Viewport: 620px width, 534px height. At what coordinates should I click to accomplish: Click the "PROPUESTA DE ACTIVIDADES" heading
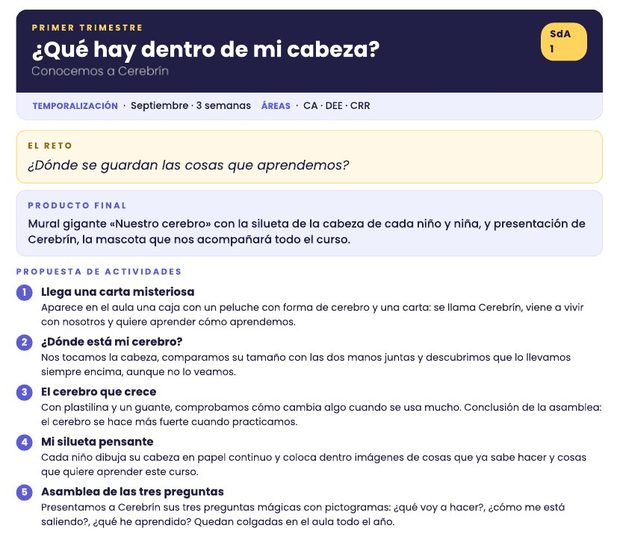pos(99,272)
